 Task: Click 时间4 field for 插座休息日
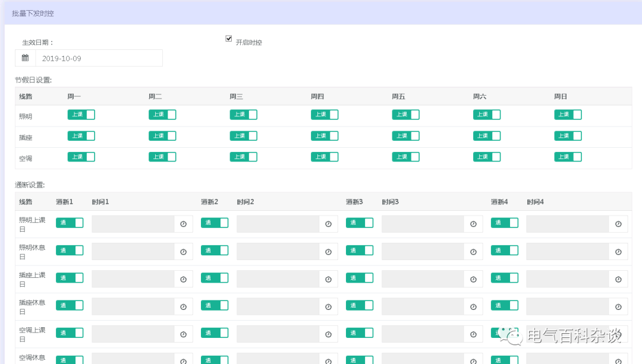click(x=568, y=307)
